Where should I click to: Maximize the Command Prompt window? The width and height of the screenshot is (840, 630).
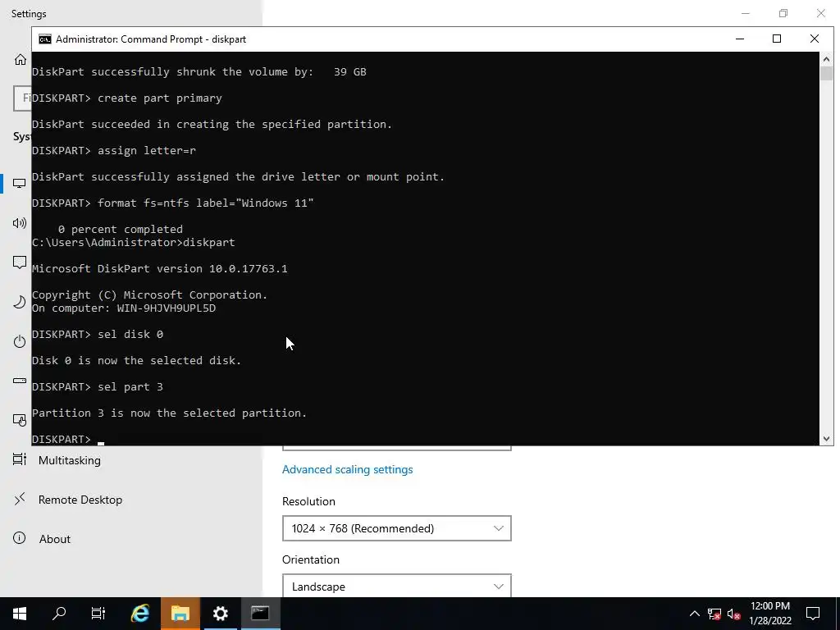pyautogui.click(x=777, y=39)
